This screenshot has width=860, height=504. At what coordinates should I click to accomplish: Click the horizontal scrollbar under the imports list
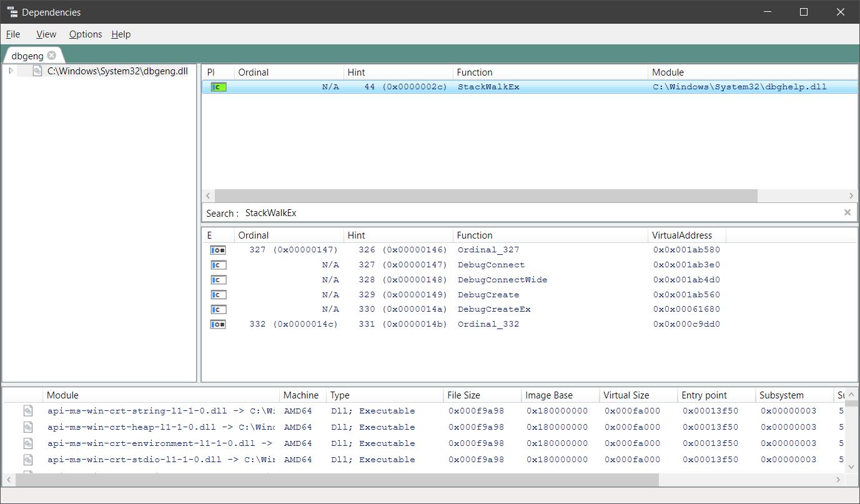(x=481, y=195)
